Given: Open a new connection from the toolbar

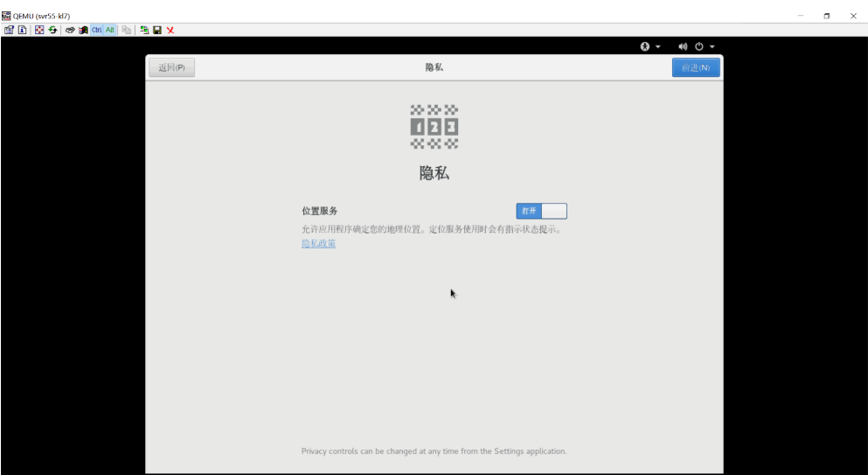Looking at the screenshot, I should point(144,30).
